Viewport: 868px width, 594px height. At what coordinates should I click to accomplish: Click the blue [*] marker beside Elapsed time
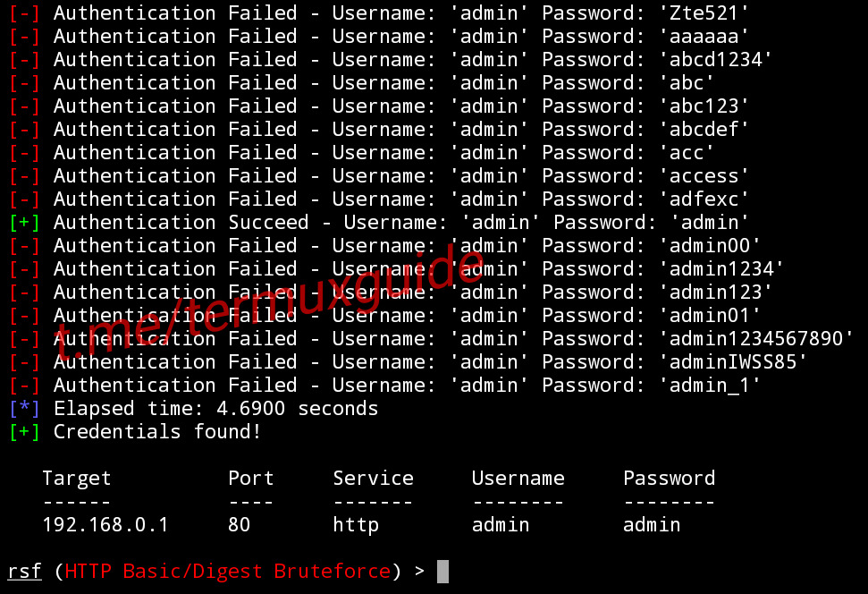(x=24, y=409)
